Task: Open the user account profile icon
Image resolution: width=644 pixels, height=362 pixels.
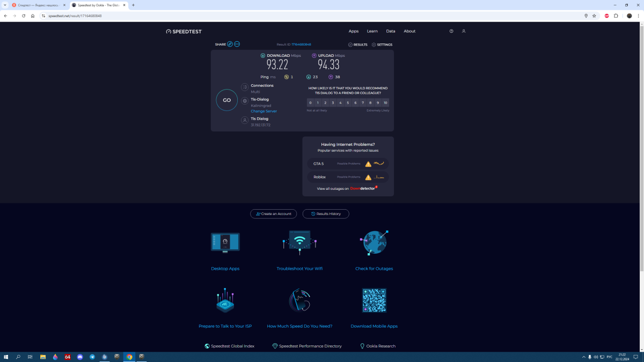Action: [464, 31]
